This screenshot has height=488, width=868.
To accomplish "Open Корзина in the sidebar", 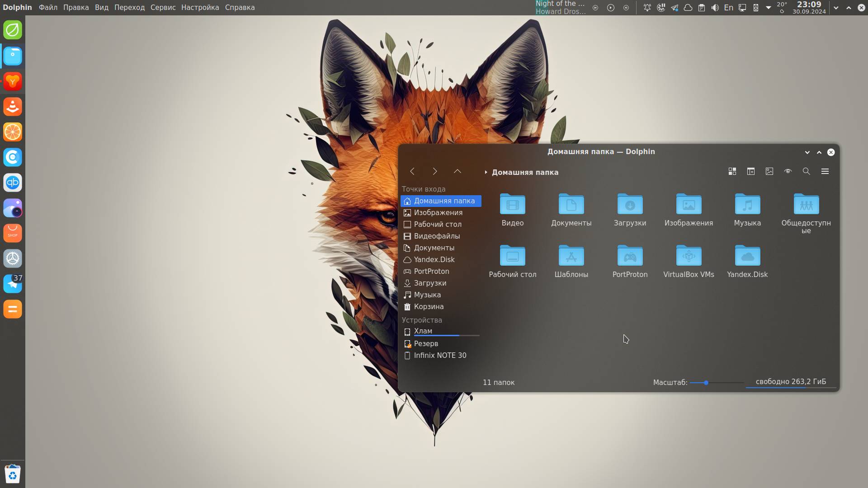I will coord(429,306).
